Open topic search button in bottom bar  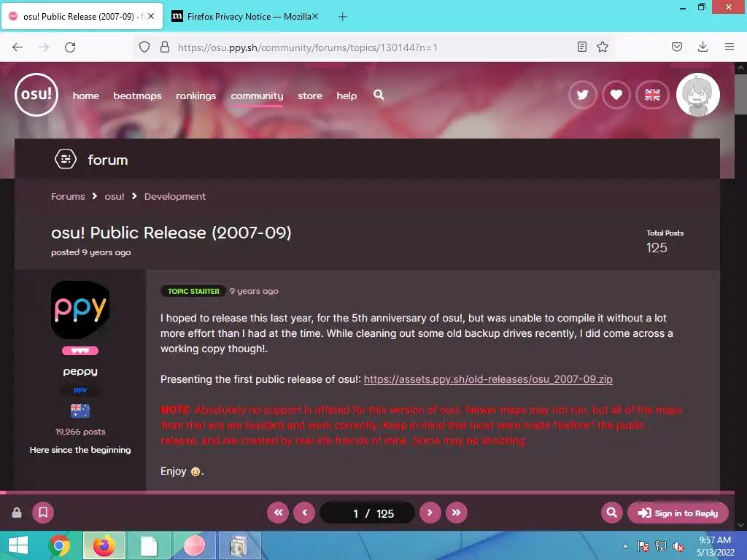pos(612,513)
